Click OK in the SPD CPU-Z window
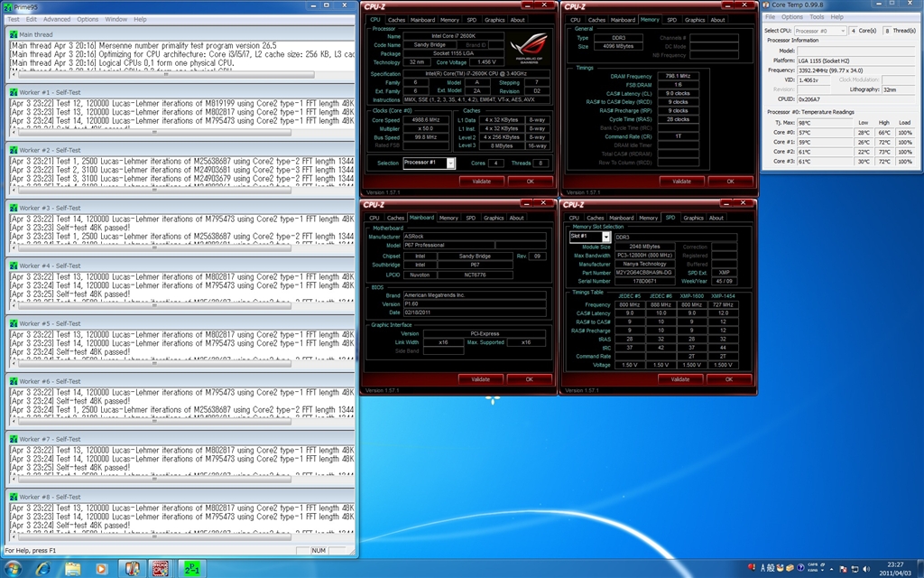924x578 pixels. (x=729, y=379)
